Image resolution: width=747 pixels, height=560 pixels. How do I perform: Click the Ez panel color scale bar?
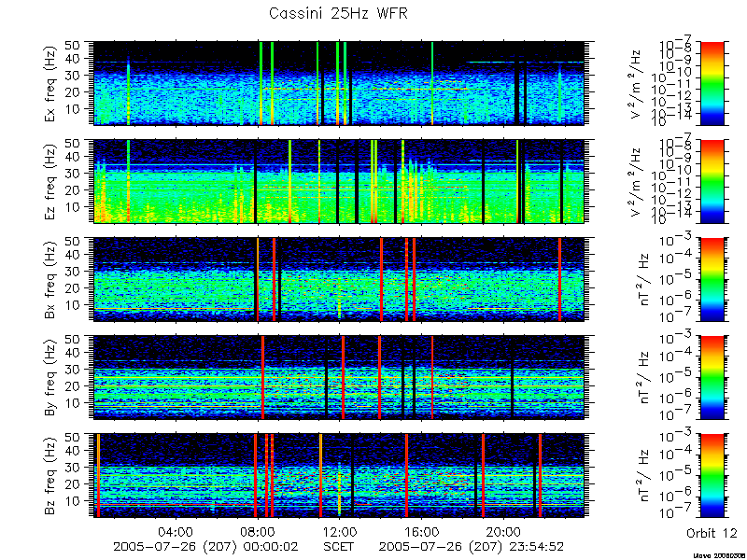712,181
